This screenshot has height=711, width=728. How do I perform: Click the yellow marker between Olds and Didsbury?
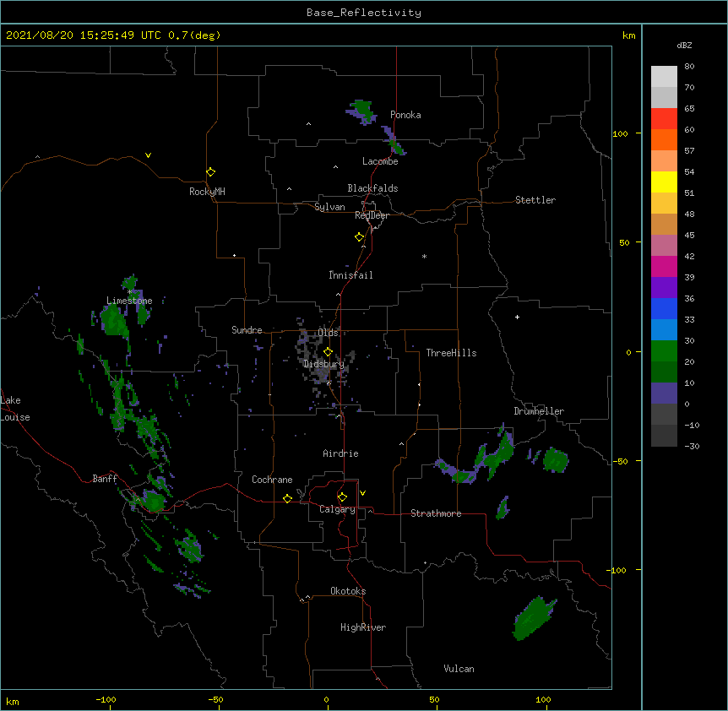point(328,351)
